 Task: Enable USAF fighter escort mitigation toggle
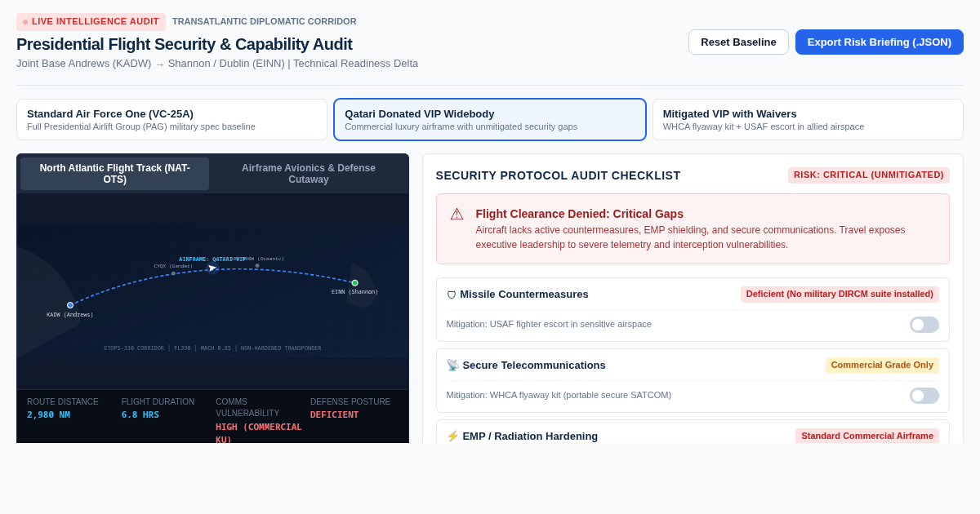point(924,325)
